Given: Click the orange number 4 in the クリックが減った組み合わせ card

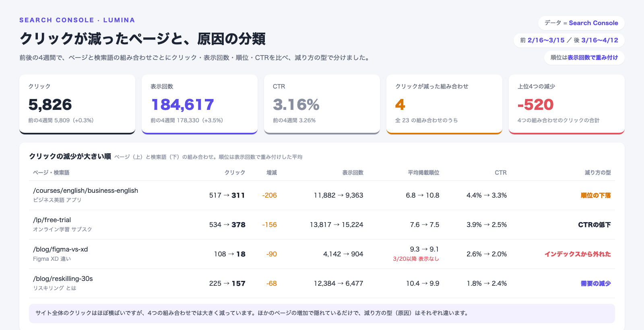Looking at the screenshot, I should pyautogui.click(x=400, y=105).
